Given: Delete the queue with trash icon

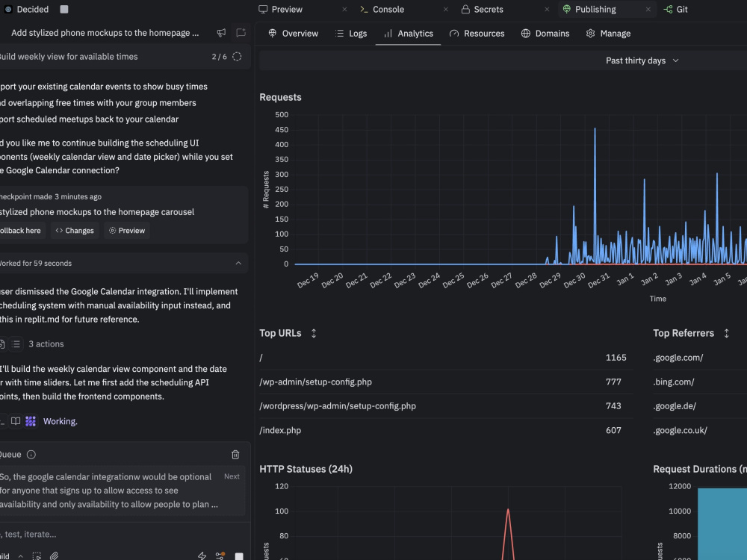Looking at the screenshot, I should (x=235, y=455).
